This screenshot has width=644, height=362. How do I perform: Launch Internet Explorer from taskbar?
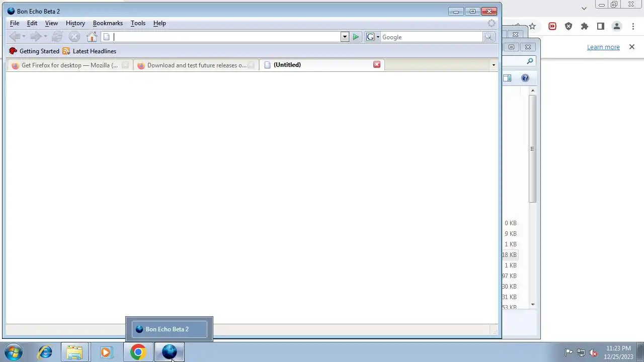[x=45, y=352]
